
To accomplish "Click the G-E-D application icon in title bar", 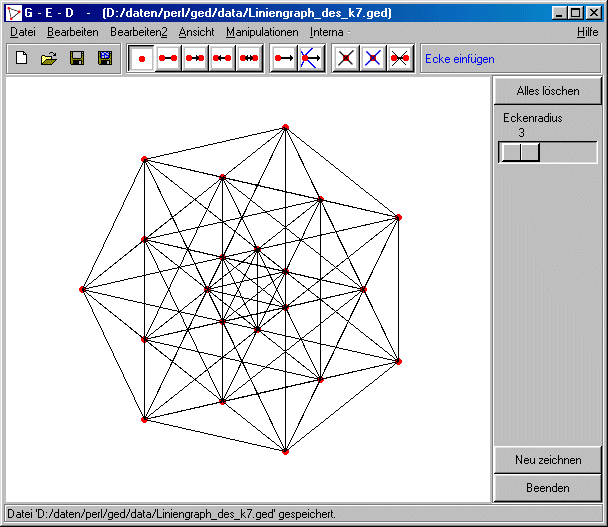I will coord(14,13).
